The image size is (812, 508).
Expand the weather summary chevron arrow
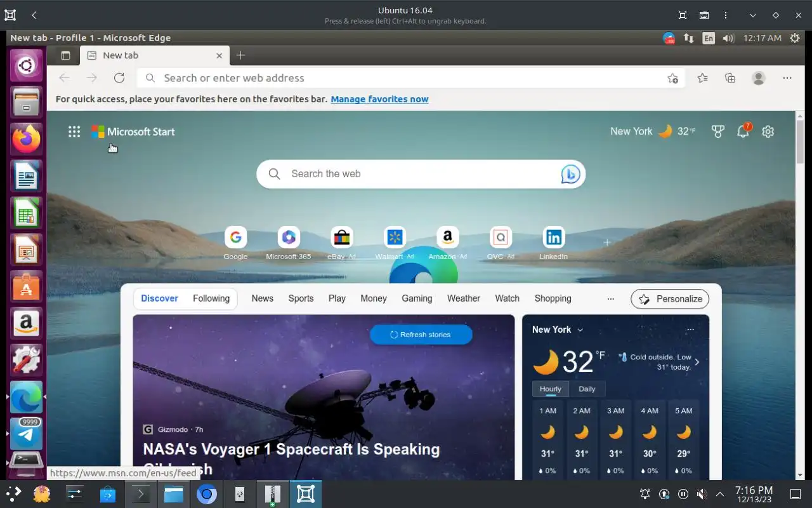click(x=697, y=362)
